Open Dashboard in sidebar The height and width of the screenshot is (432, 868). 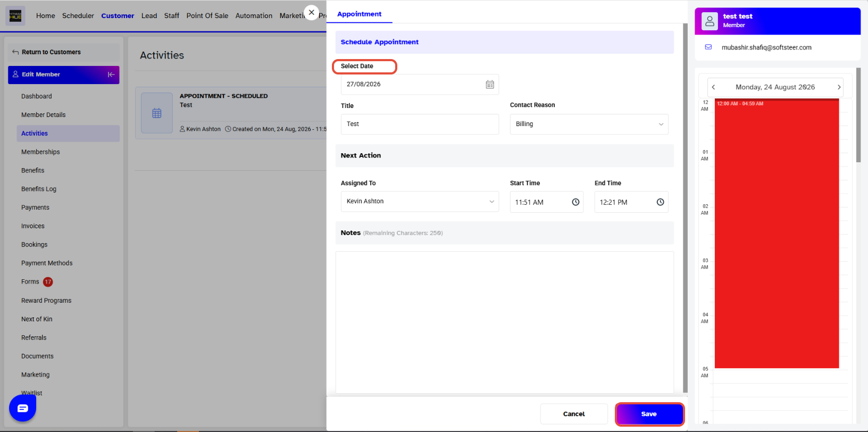(37, 96)
